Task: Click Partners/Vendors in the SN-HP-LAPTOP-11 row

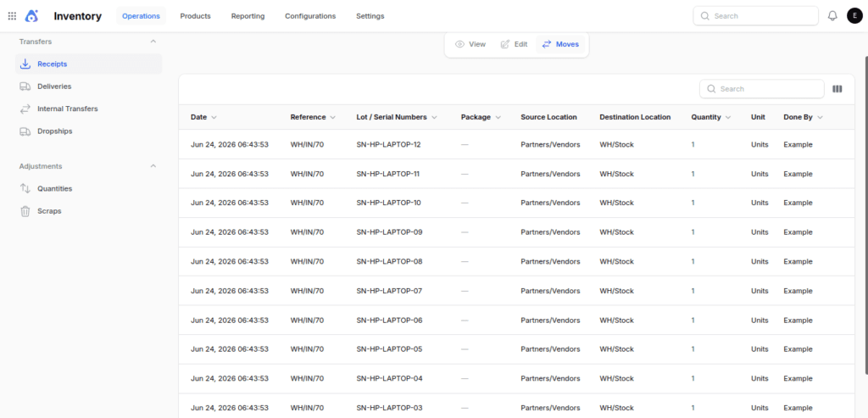Action: click(x=550, y=174)
